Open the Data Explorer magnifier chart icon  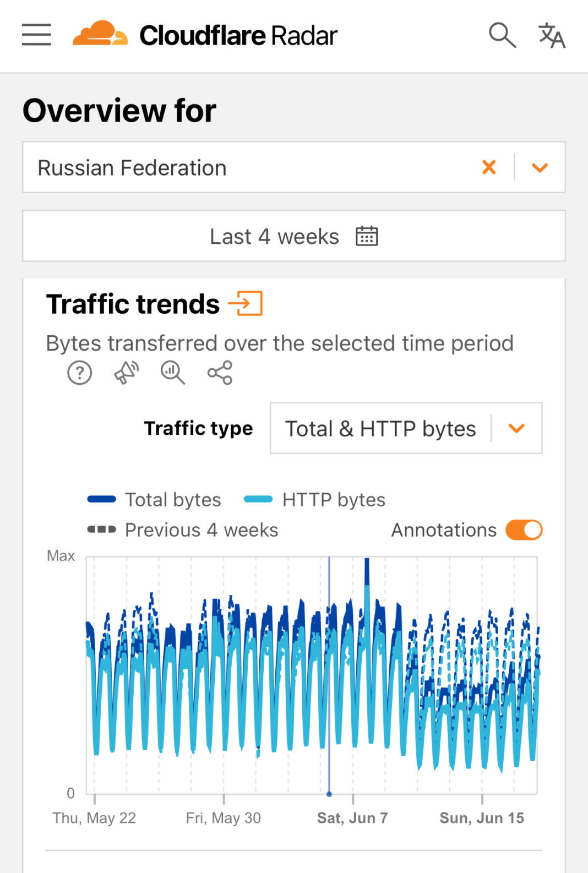[x=173, y=373]
